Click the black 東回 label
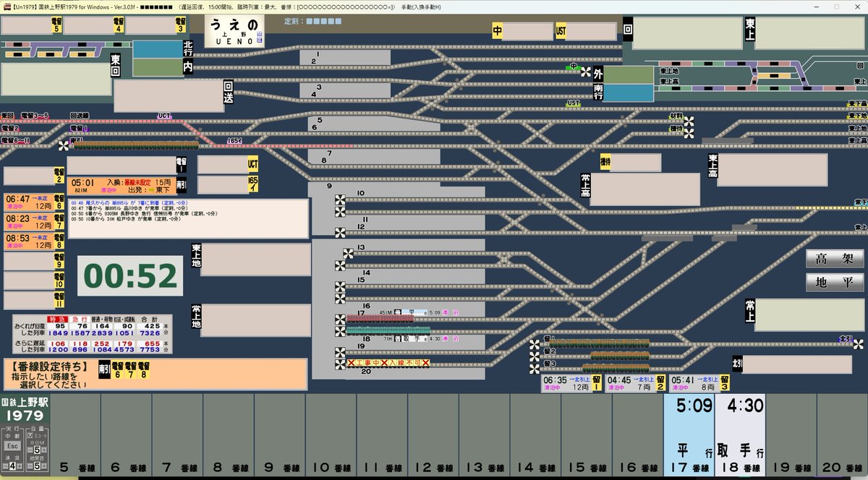The image size is (868, 480). tap(116, 64)
